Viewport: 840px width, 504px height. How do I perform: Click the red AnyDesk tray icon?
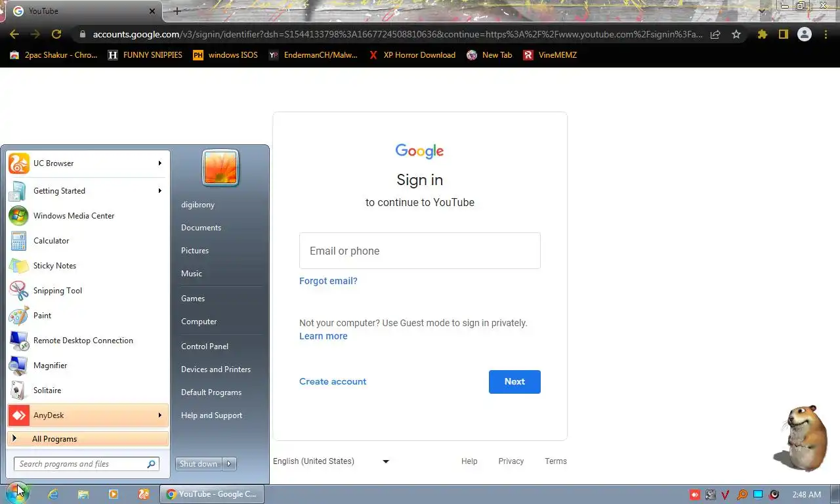[x=695, y=495]
